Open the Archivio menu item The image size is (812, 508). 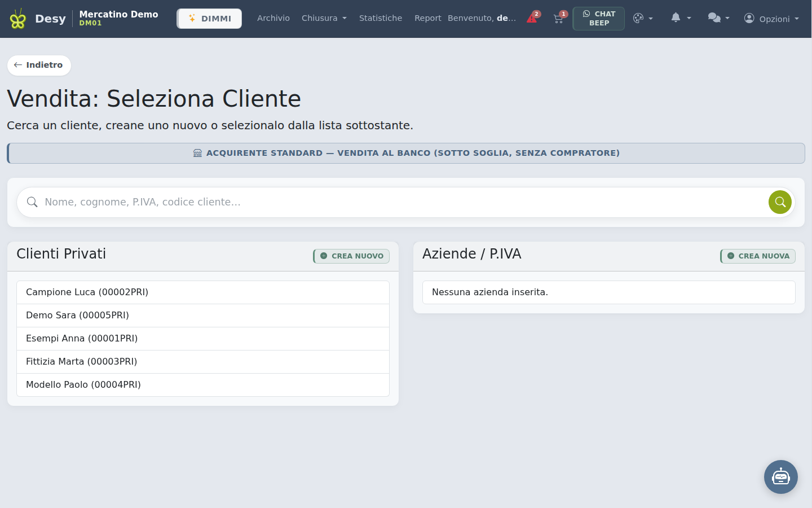(x=273, y=18)
